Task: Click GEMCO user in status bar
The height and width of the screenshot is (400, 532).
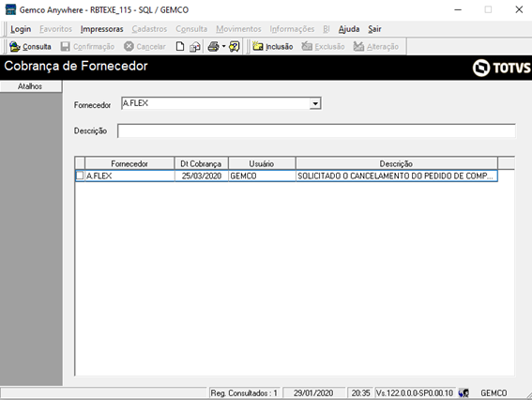Action: coord(494,393)
